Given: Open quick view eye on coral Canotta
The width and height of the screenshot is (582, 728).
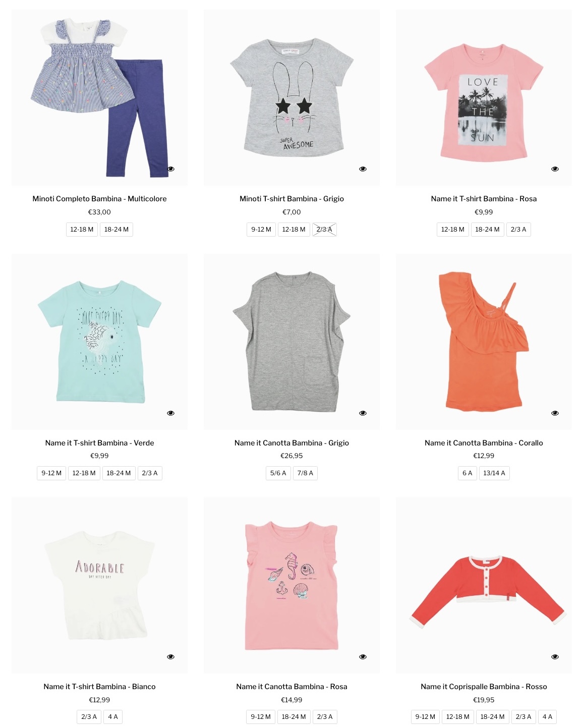Looking at the screenshot, I should tap(555, 413).
